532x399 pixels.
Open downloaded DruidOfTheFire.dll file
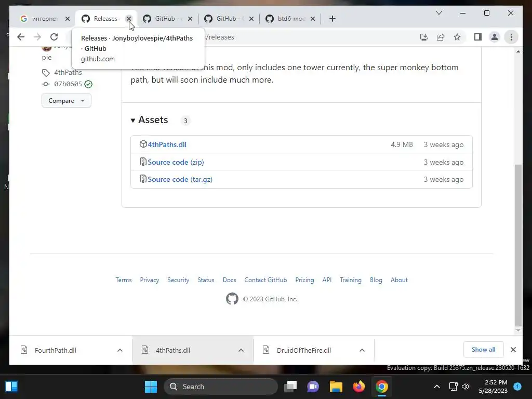tap(303, 350)
